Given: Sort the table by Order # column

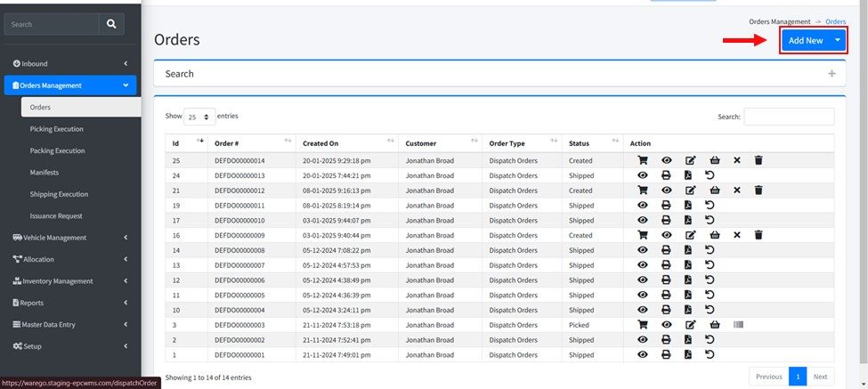Looking at the screenshot, I should (x=252, y=143).
